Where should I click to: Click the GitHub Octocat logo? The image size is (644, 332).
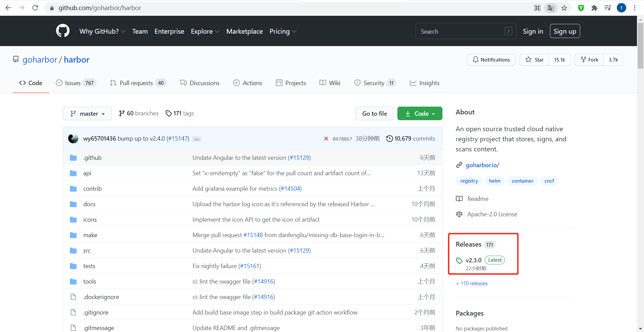[63, 31]
